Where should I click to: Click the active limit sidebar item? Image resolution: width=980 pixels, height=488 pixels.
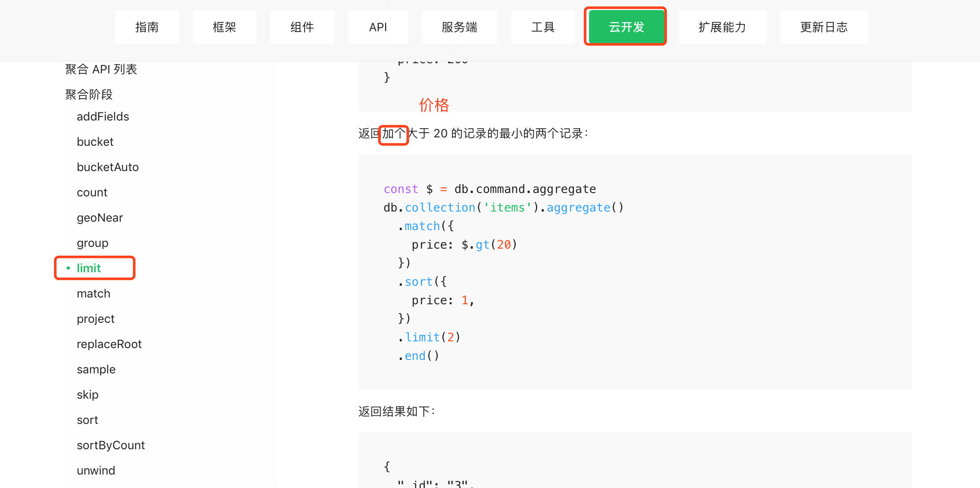point(88,268)
